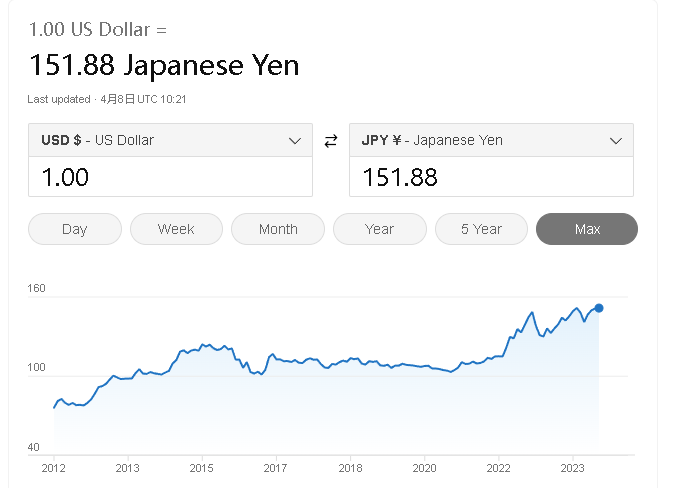Choose the Year chart range

tap(379, 229)
